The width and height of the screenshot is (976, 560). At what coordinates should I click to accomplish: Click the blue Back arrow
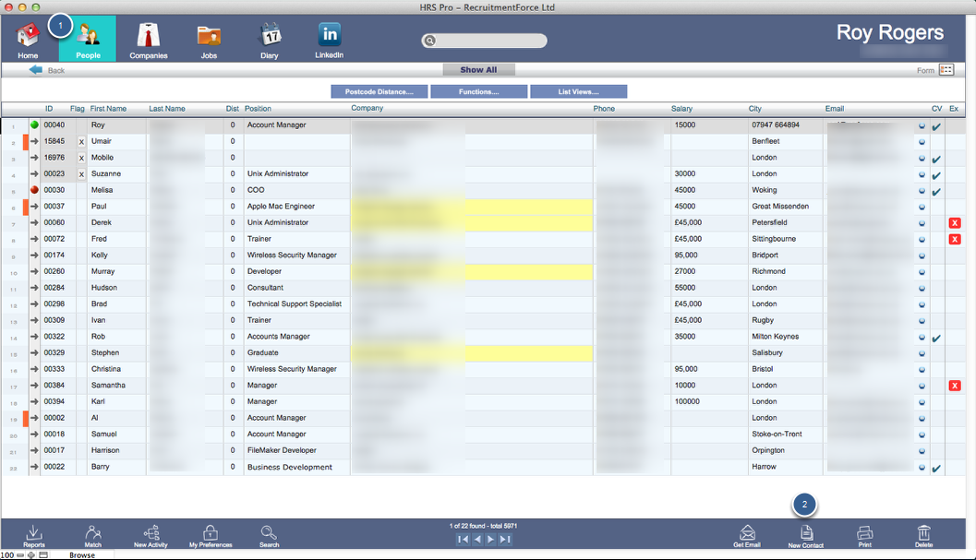(35, 70)
